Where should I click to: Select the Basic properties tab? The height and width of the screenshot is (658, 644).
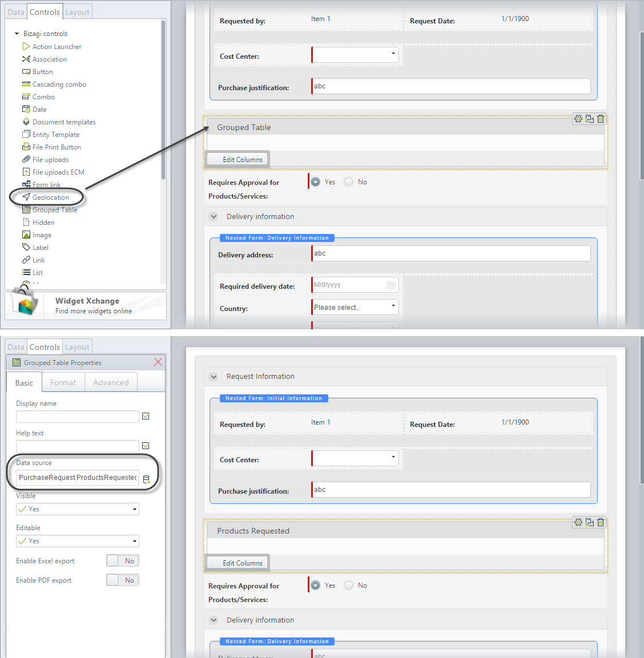(x=24, y=383)
